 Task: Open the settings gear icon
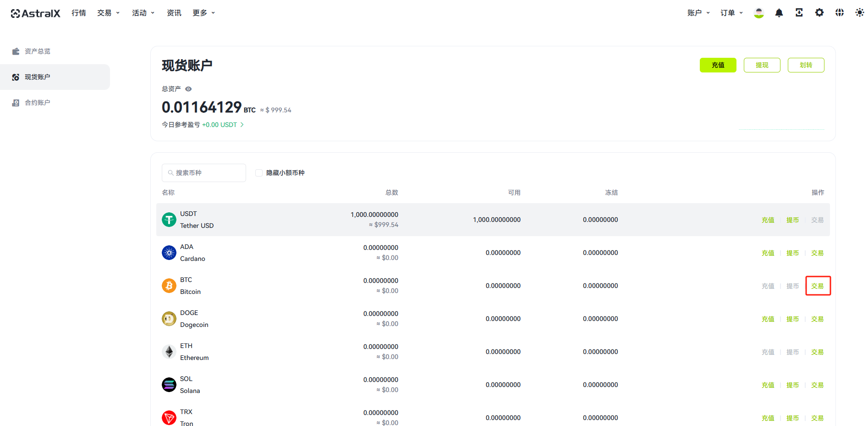click(819, 13)
